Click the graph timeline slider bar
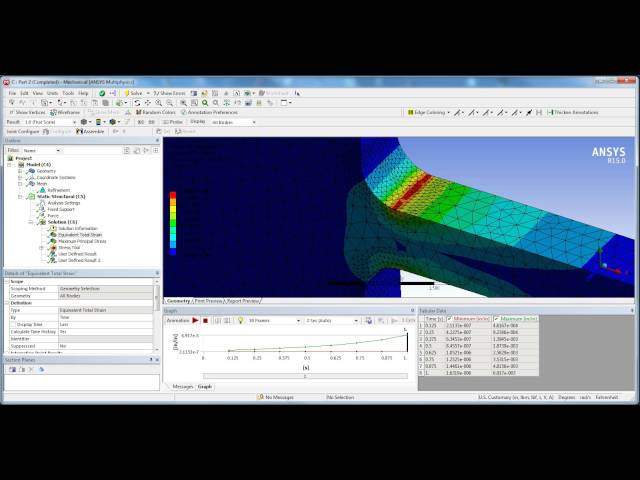 point(305,376)
